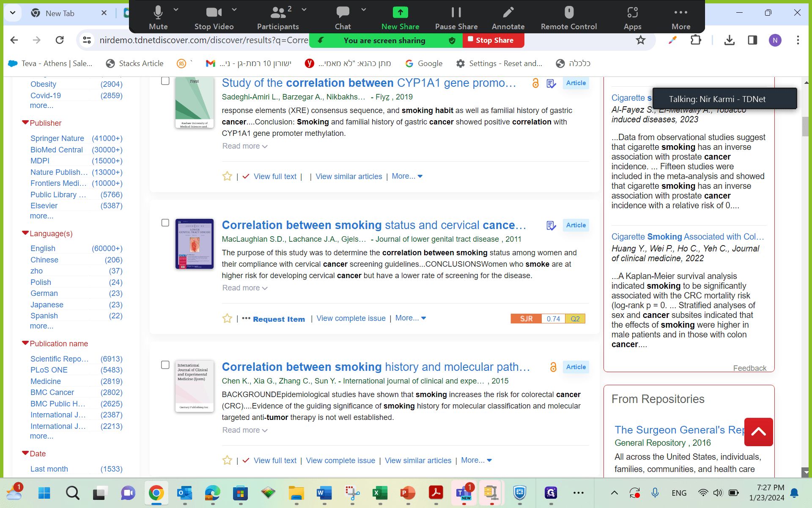Reload the current page
The height and width of the screenshot is (508, 812).
click(60, 40)
